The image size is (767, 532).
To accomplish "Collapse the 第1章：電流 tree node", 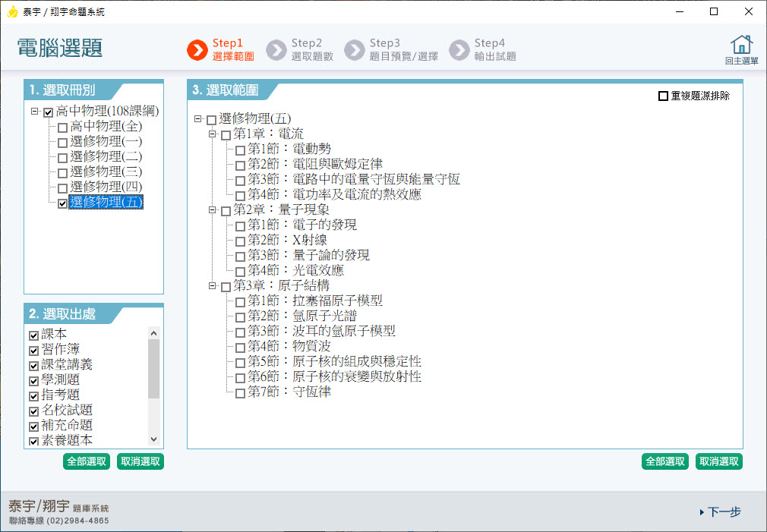I will [x=213, y=134].
